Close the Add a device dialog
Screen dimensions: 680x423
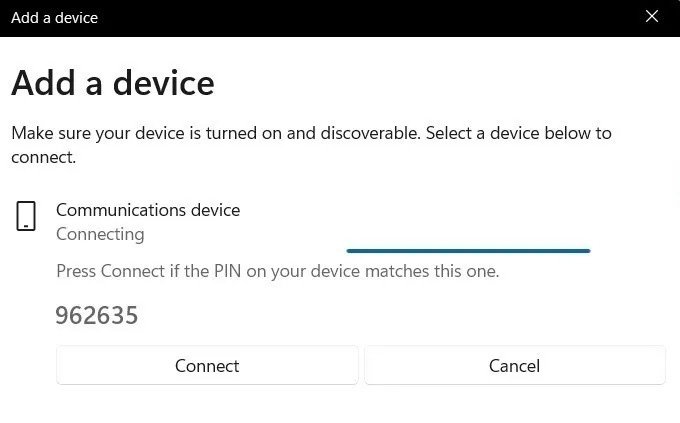pos(652,16)
